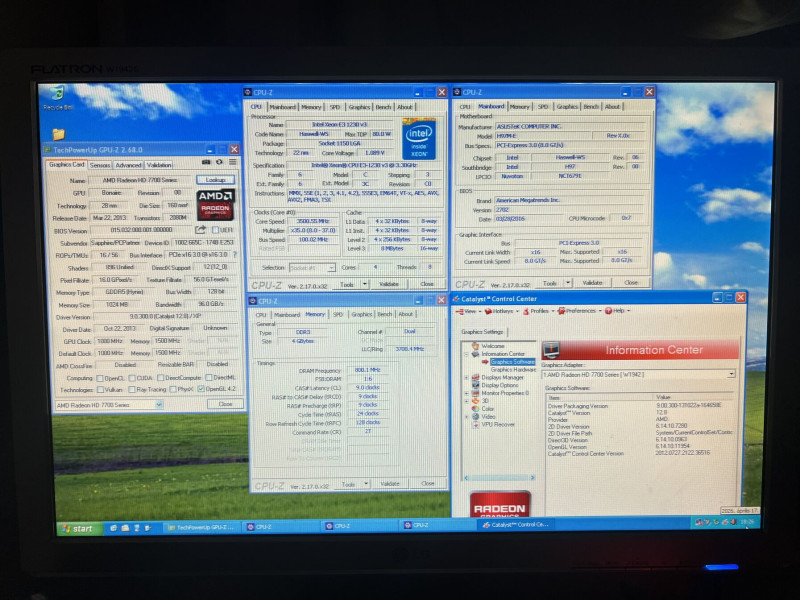This screenshot has height=600, width=800.
Task: Click Validate in the CPU-Z Mainboard window
Action: [x=592, y=283]
